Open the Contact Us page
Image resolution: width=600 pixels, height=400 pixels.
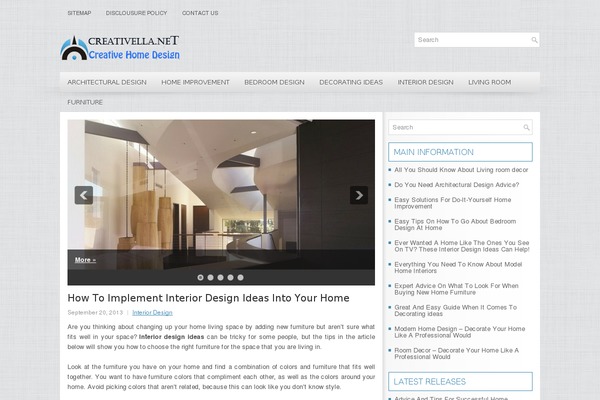(200, 13)
